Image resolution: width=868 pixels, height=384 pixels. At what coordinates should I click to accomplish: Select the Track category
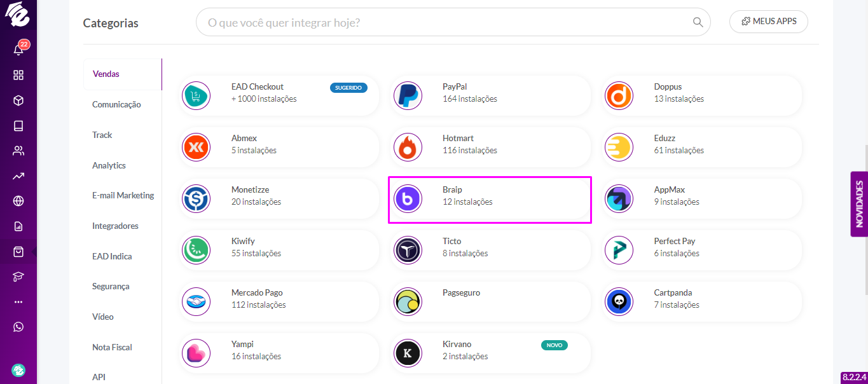click(102, 135)
